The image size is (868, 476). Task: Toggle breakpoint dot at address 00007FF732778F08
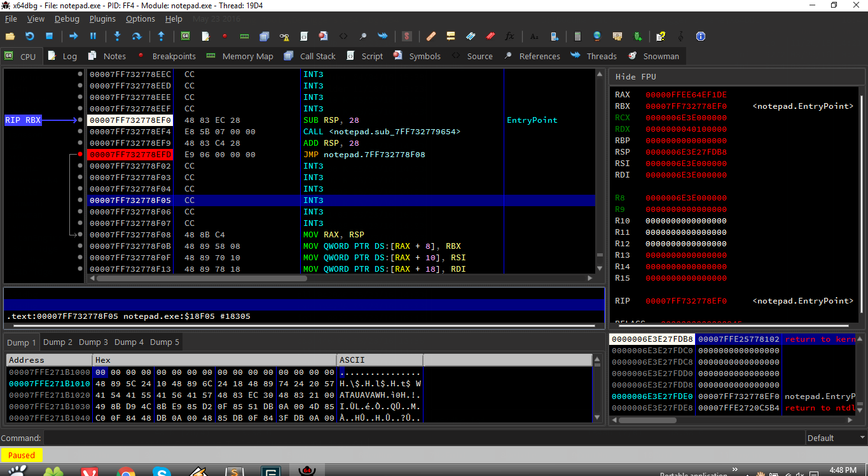click(x=80, y=235)
